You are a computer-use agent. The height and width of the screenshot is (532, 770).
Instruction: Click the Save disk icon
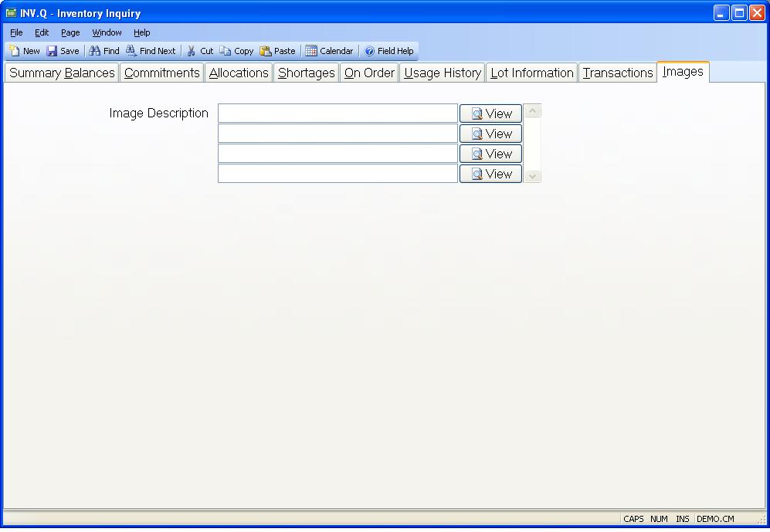[x=52, y=51]
